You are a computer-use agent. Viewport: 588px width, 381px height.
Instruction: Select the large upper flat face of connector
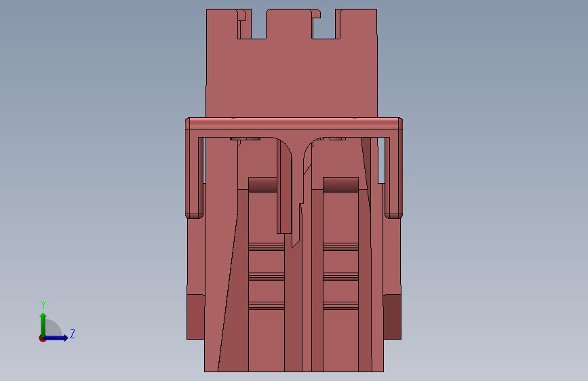[292, 77]
